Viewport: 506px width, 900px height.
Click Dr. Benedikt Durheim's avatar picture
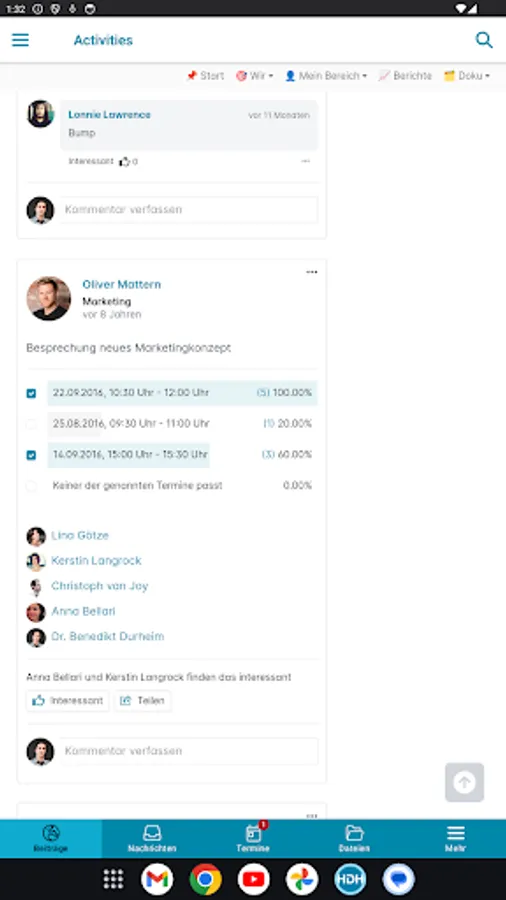(x=36, y=637)
